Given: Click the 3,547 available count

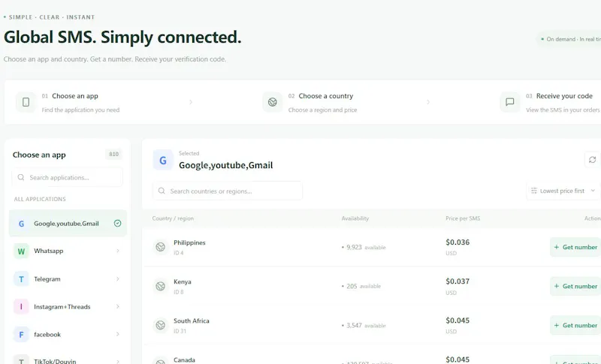Looking at the screenshot, I should (x=364, y=325).
